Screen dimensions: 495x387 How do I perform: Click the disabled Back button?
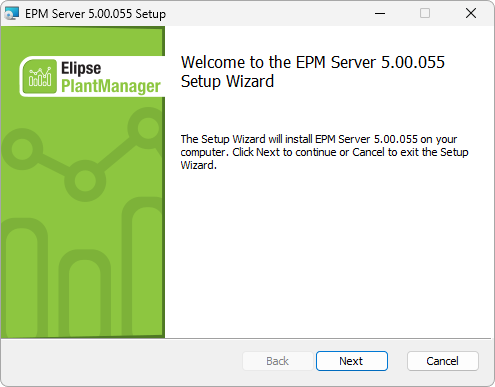coord(278,361)
